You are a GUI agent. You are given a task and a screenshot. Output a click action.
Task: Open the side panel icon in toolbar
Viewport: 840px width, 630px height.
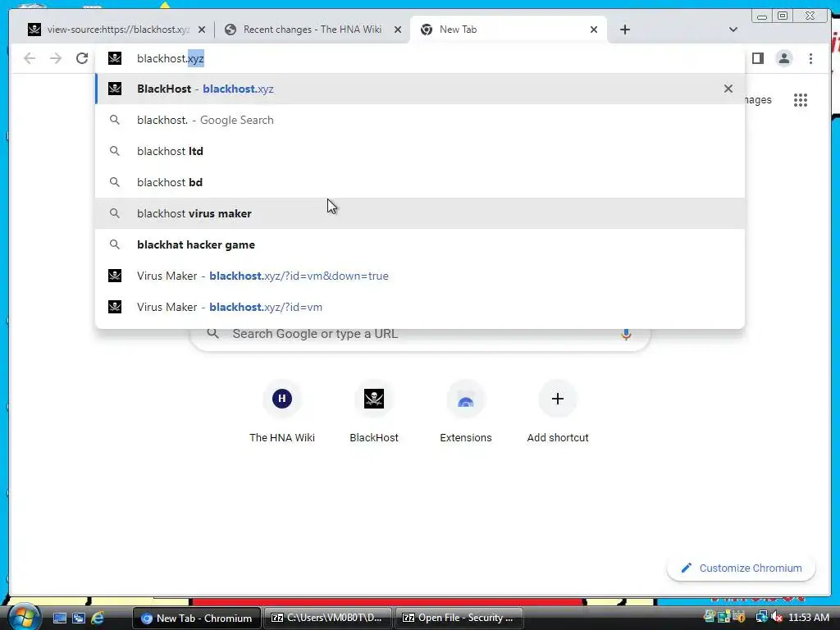pos(757,58)
